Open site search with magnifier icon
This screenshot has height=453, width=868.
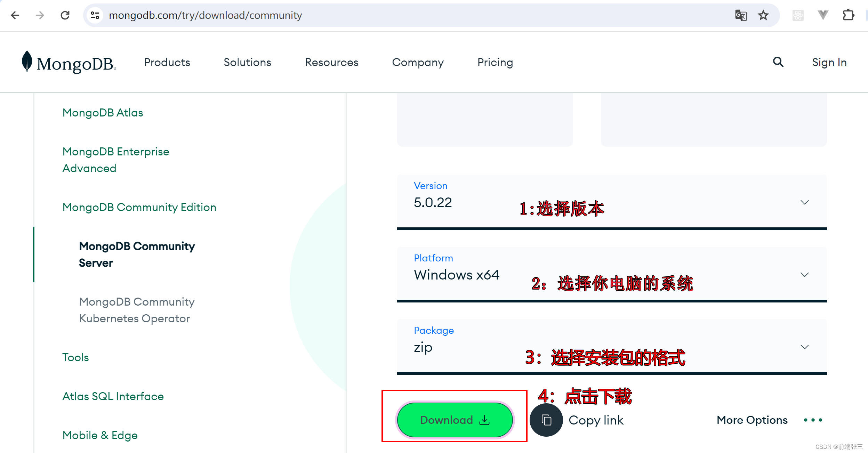(x=778, y=62)
